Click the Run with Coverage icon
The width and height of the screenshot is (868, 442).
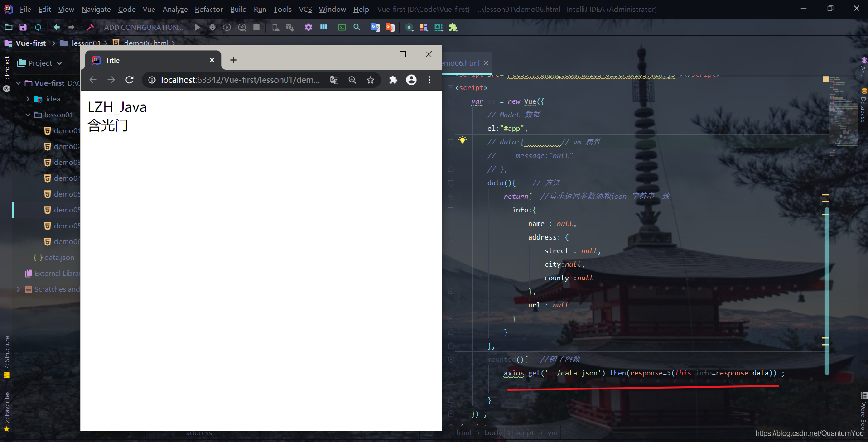point(227,27)
